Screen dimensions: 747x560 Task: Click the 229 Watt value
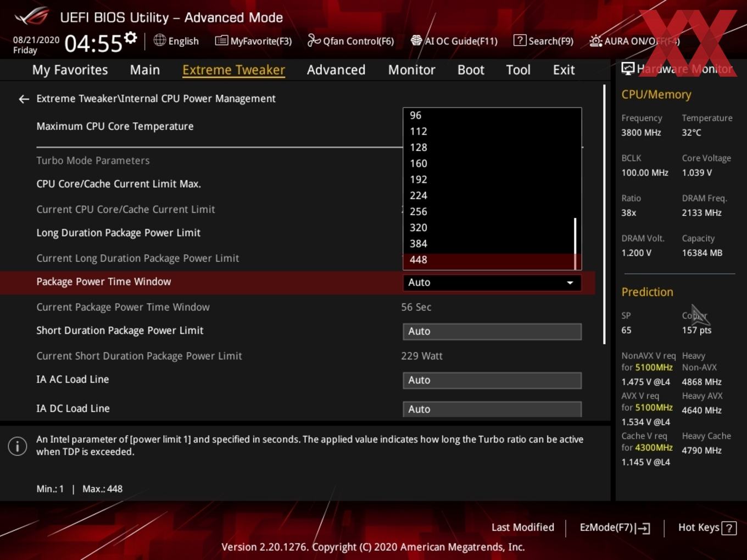pos(422,356)
